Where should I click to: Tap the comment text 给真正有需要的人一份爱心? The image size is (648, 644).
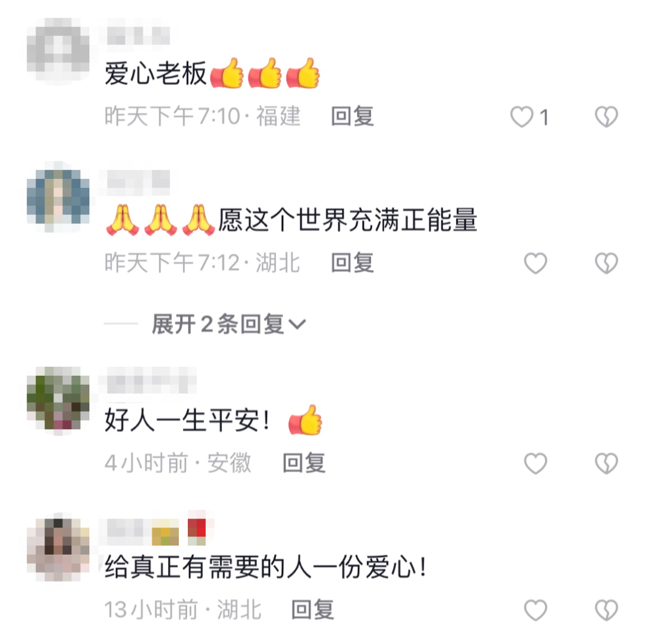click(x=265, y=567)
